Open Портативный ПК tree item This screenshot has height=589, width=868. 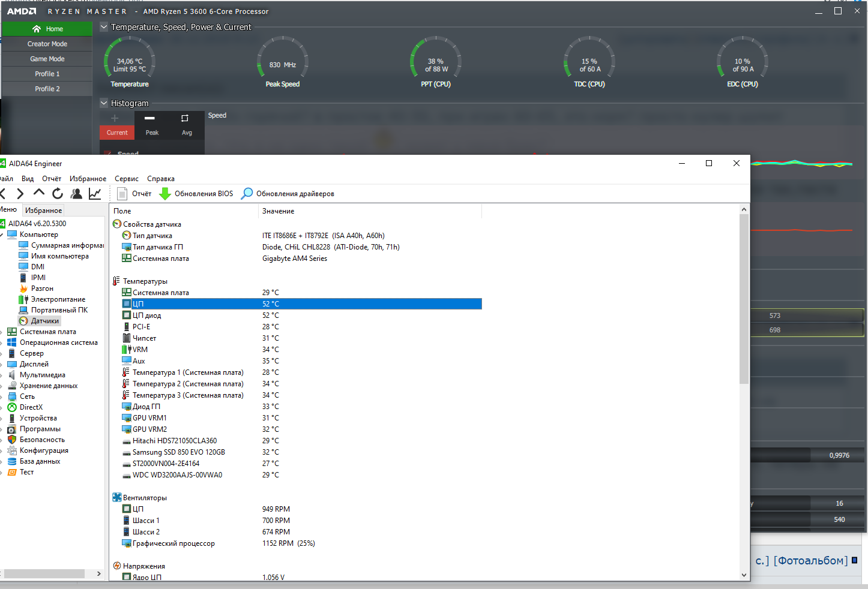point(59,310)
